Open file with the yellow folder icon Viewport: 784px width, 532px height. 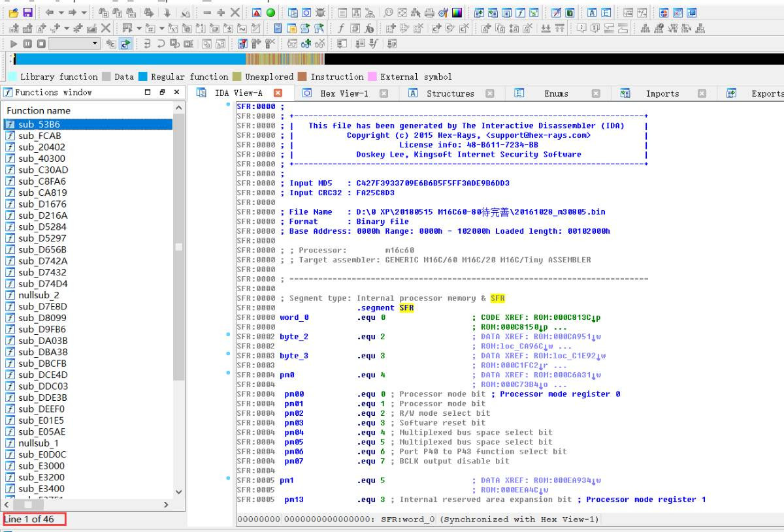pyautogui.click(x=13, y=12)
